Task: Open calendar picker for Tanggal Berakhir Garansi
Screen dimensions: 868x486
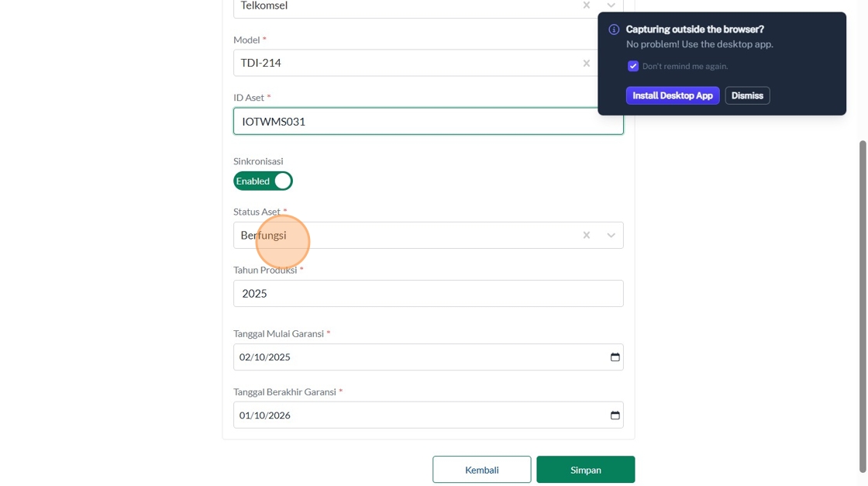Action: (x=615, y=415)
